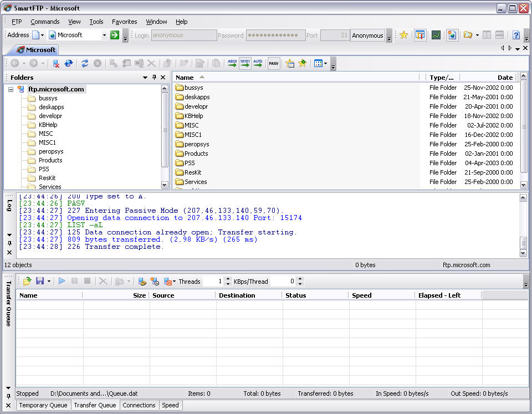Click the Refresh blue circular arrows icon

[84, 63]
